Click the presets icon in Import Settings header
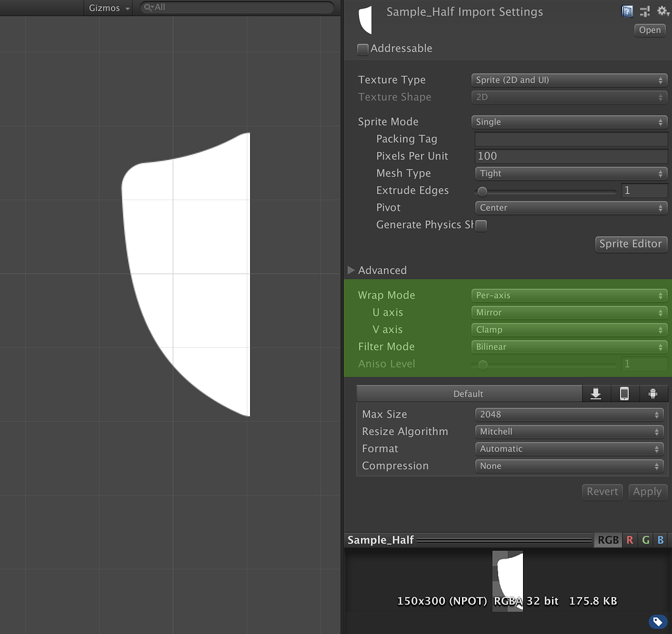The height and width of the screenshot is (634, 672). 644,11
